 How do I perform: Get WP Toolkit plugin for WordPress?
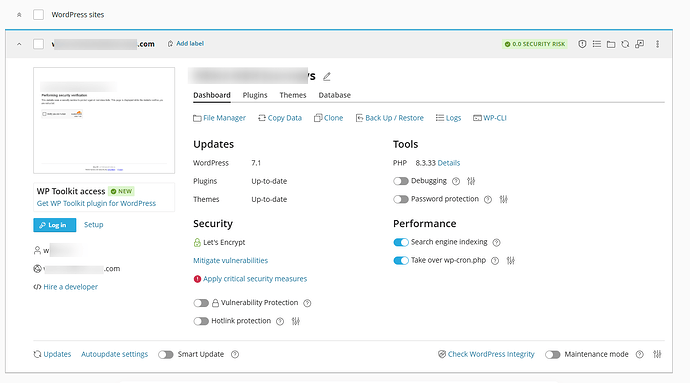click(96, 203)
